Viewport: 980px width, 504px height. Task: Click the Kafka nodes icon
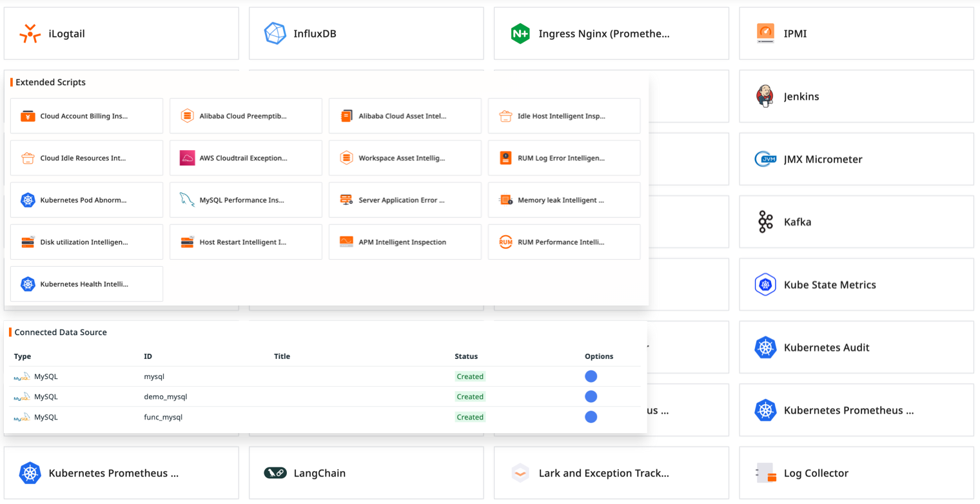(765, 222)
